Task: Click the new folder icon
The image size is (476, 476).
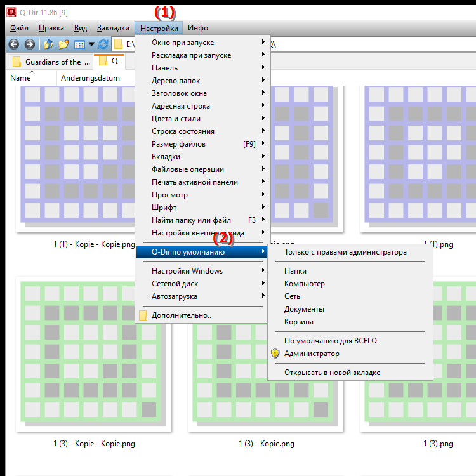Action: click(63, 44)
